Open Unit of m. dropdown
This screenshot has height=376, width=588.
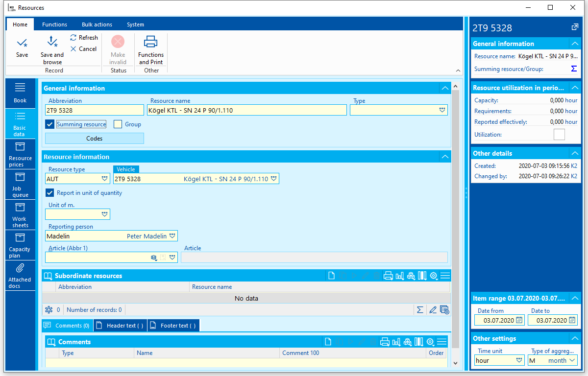coord(104,214)
